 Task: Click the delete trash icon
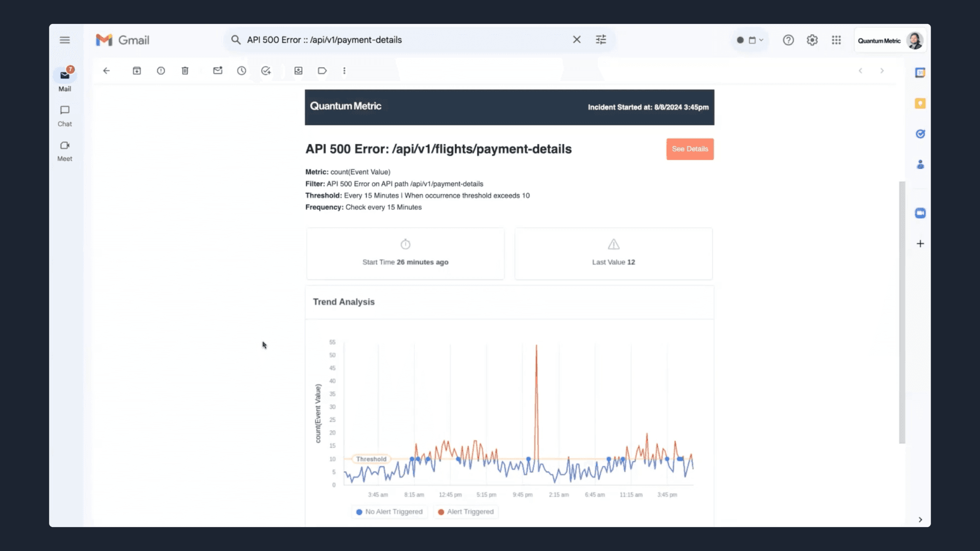coord(185,70)
